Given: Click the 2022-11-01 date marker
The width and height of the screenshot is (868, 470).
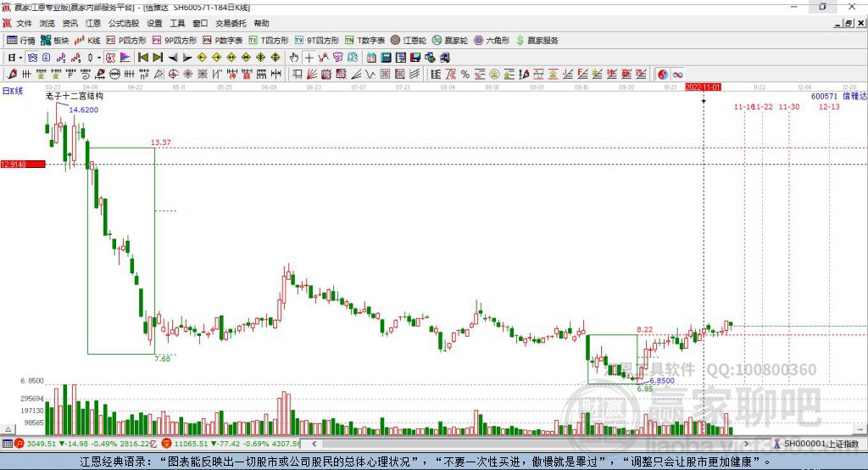Looking at the screenshot, I should tap(703, 87).
